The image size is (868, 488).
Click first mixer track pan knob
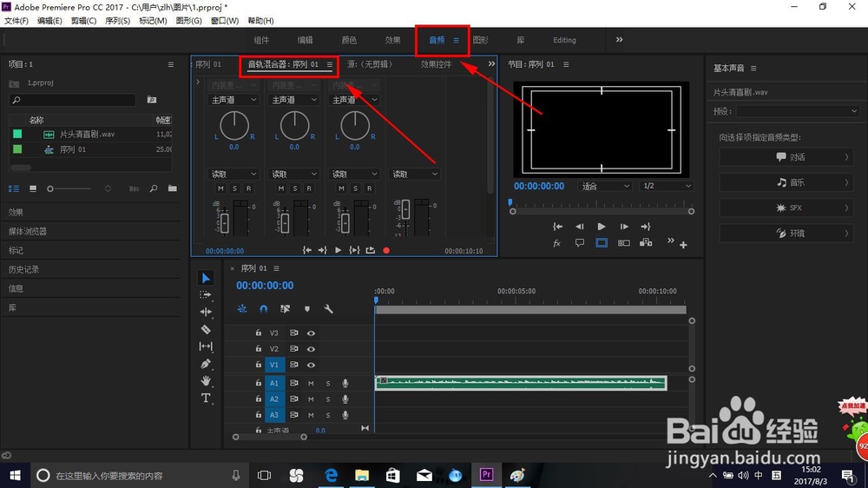[234, 126]
